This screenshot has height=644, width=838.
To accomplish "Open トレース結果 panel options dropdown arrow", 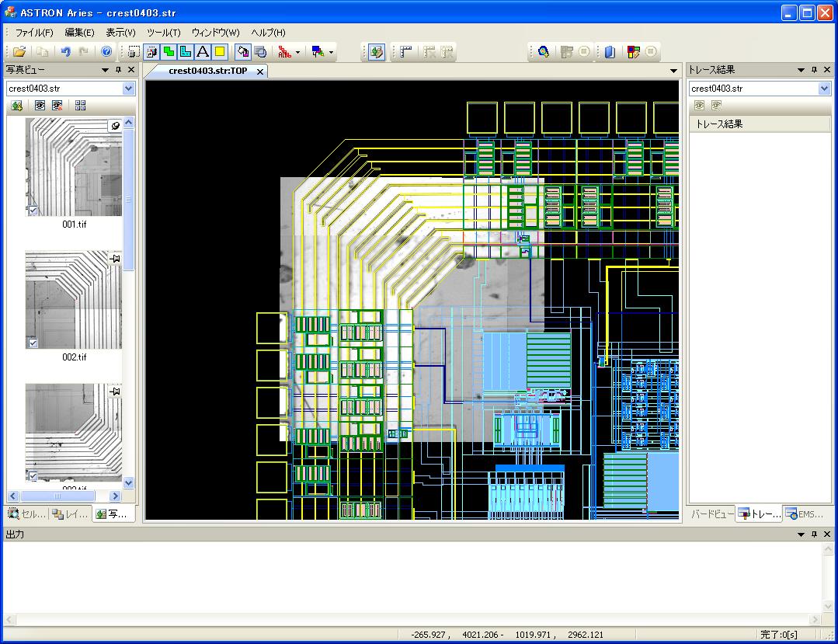I will point(801,70).
